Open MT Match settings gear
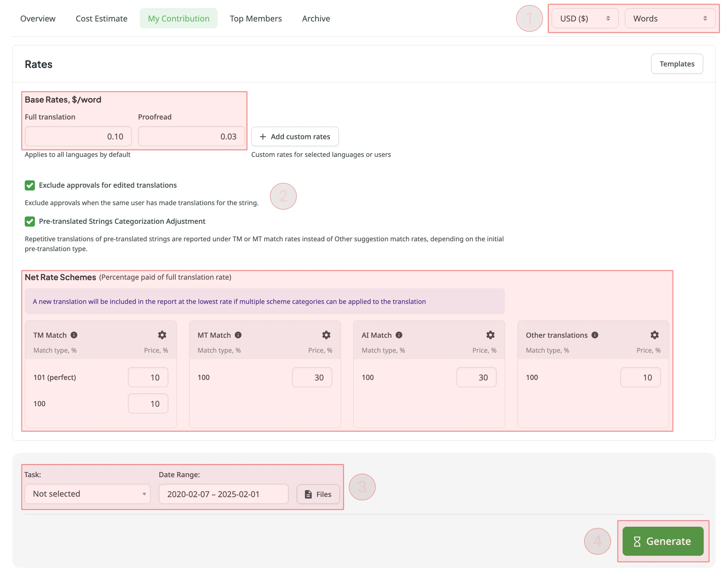The height and width of the screenshot is (580, 728). [x=326, y=335]
